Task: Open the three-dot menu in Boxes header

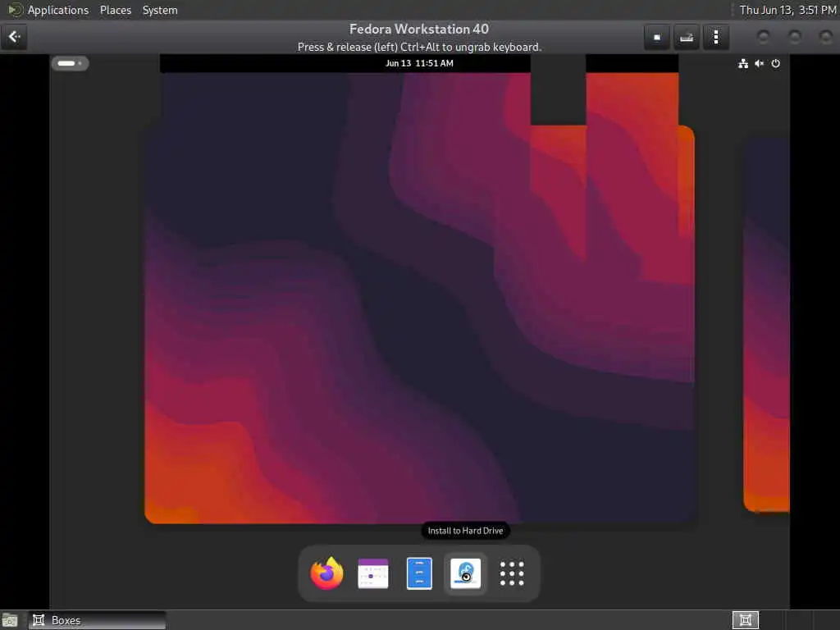Action: [x=715, y=38]
